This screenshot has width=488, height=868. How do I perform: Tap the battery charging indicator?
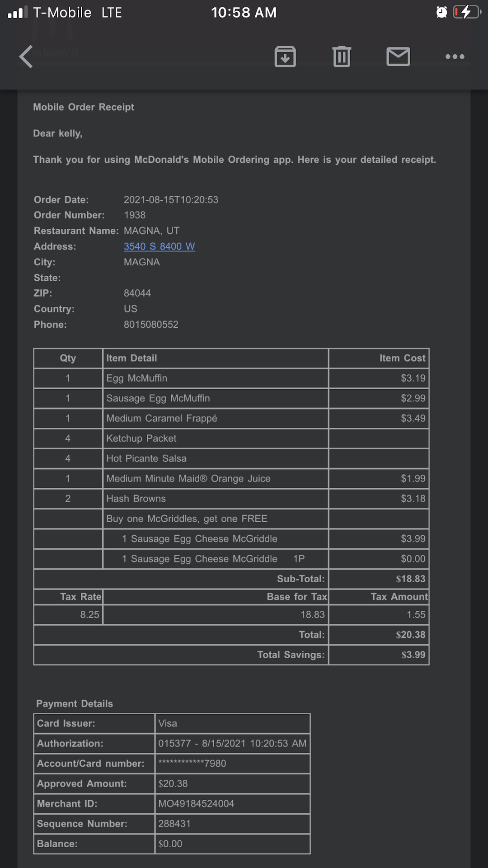[467, 12]
